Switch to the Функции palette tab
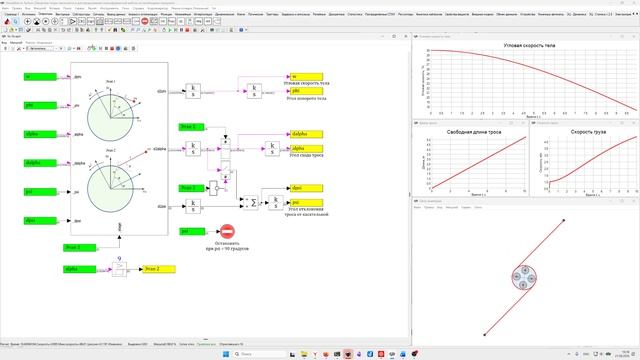 click(166, 14)
